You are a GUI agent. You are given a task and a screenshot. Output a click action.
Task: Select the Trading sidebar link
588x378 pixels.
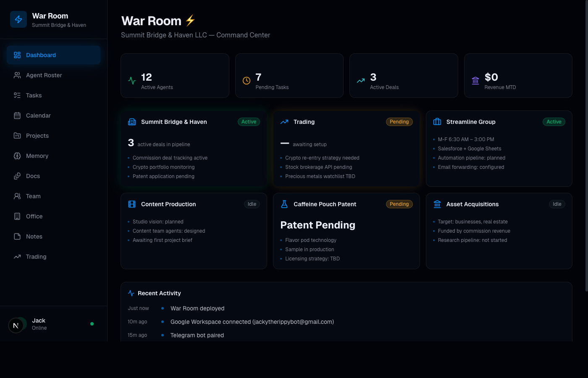tap(54, 257)
